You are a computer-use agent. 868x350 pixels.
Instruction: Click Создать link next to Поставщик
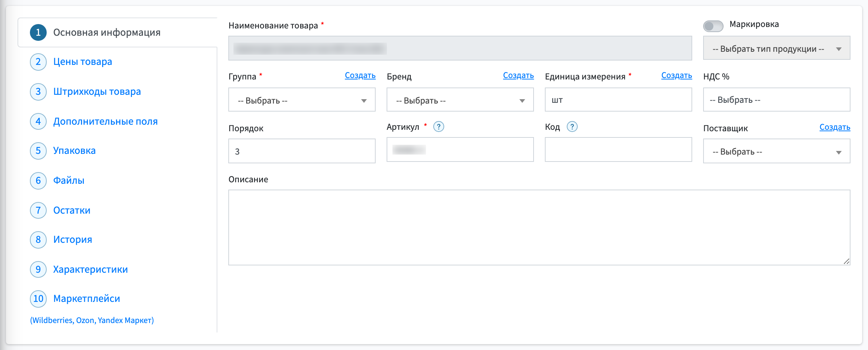pos(835,127)
